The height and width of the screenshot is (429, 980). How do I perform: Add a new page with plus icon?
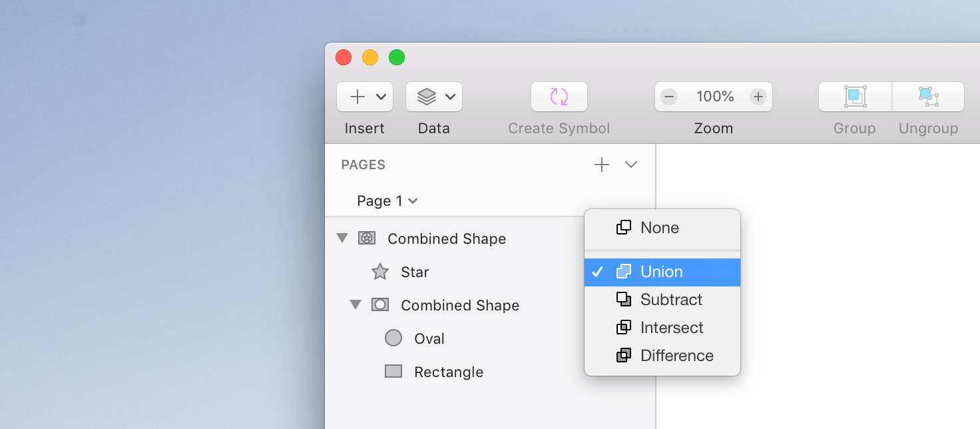click(602, 165)
